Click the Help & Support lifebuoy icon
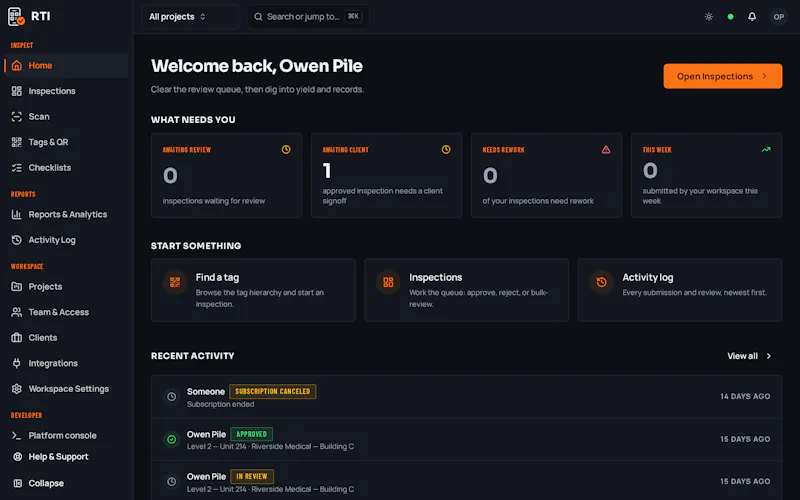This screenshot has width=800, height=500. click(x=17, y=457)
